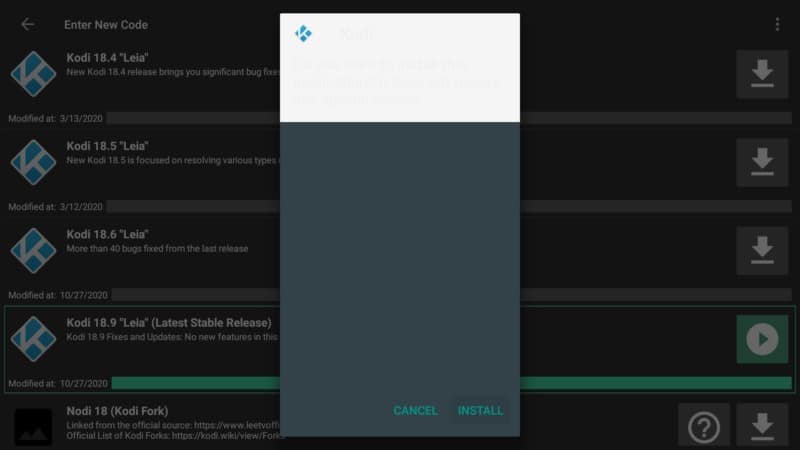Click the Kodi 18.4 logo icon
Screen dimensions: 800x450
33,74
